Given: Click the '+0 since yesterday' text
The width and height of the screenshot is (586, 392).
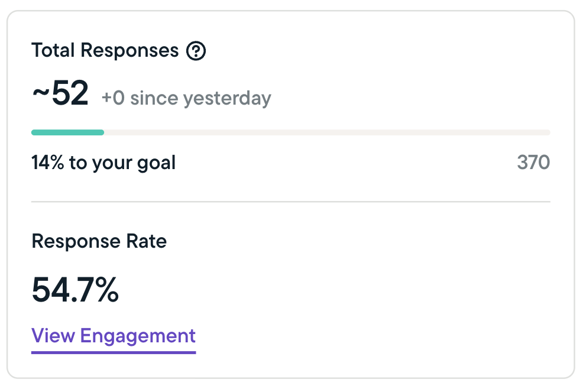Looking at the screenshot, I should tap(186, 98).
